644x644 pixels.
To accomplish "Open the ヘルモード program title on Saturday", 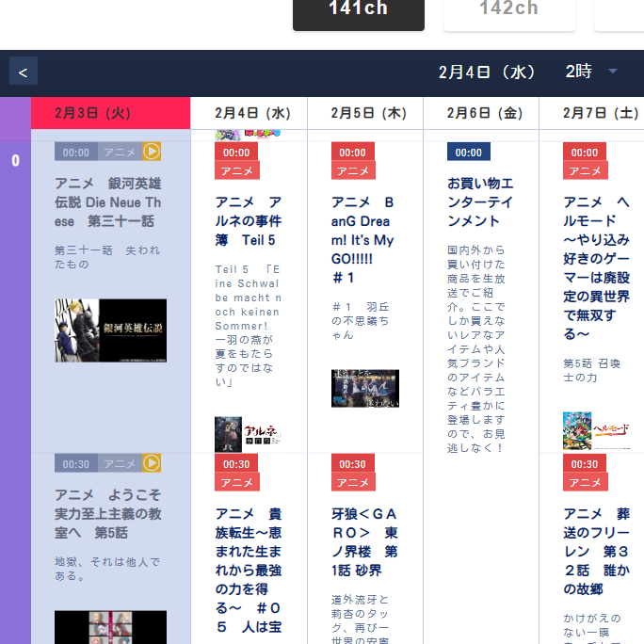I will pyautogui.click(x=596, y=267).
